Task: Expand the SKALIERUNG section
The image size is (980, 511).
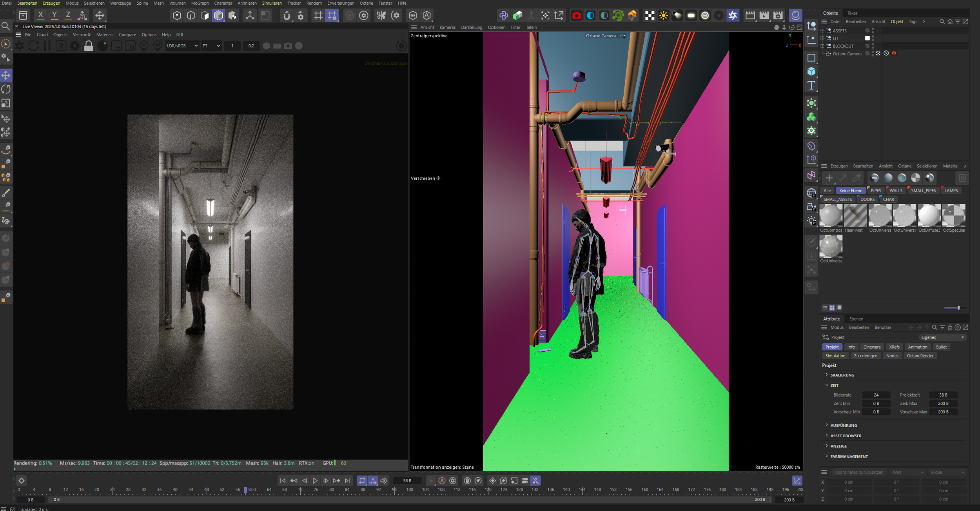Action: (x=842, y=375)
